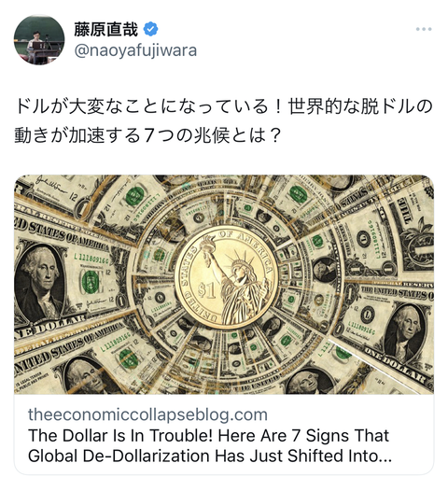Open 藤原直哉's round profile avatar
Image resolution: width=448 pixels, height=477 pixels.
click(x=39, y=39)
